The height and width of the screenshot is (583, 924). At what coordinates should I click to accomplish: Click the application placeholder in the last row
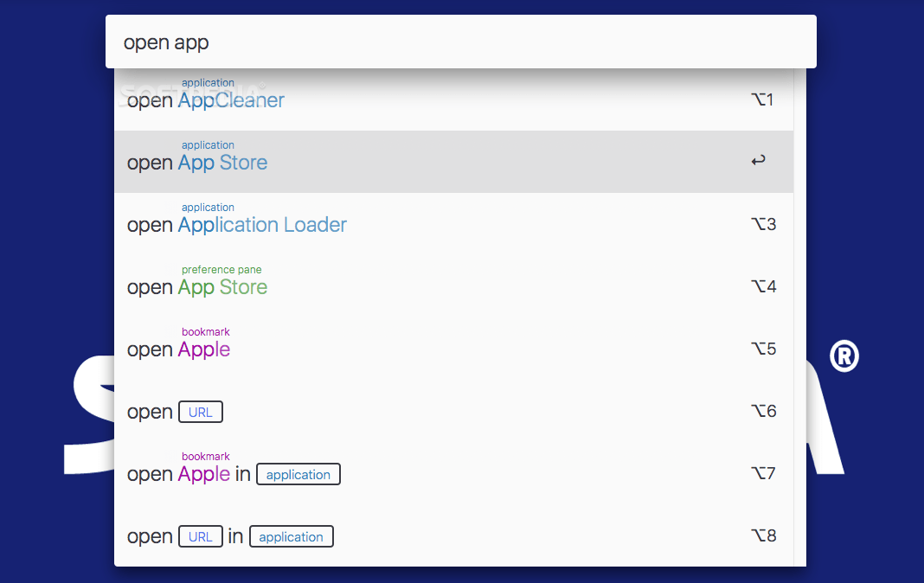click(291, 536)
